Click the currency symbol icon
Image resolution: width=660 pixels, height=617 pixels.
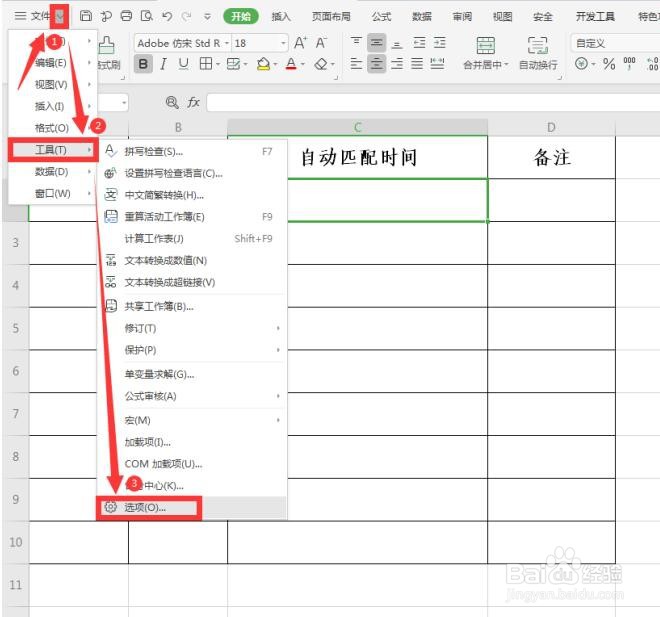[581, 64]
